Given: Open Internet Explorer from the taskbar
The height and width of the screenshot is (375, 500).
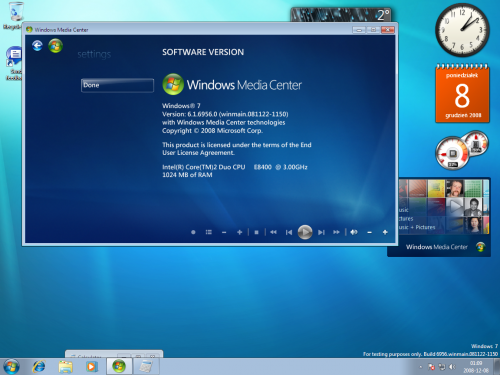Looking at the screenshot, I should tap(39, 367).
